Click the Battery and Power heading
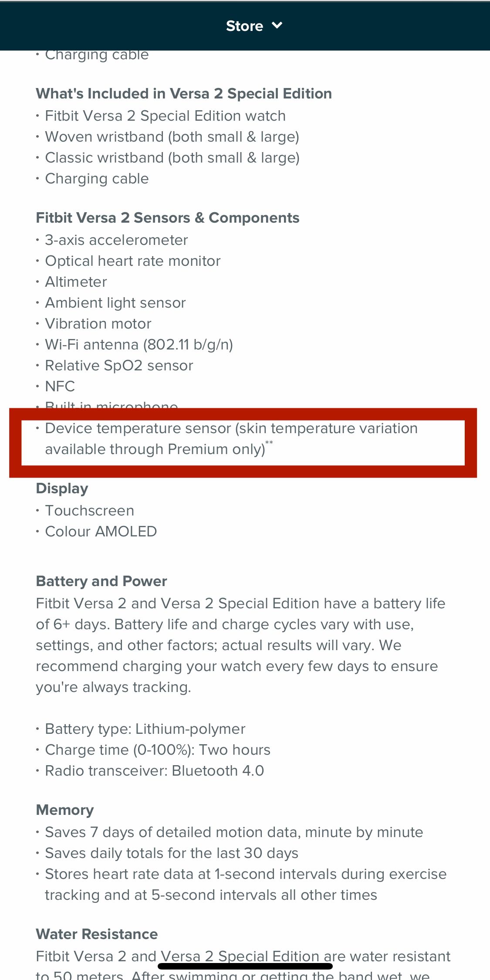 click(x=101, y=581)
